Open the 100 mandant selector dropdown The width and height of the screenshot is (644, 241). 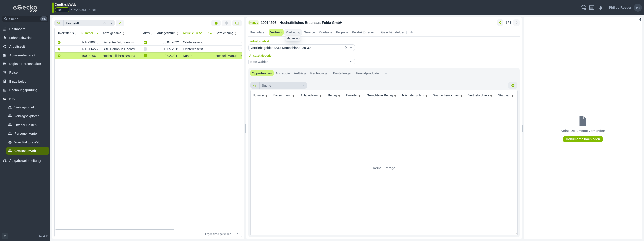[62, 10]
